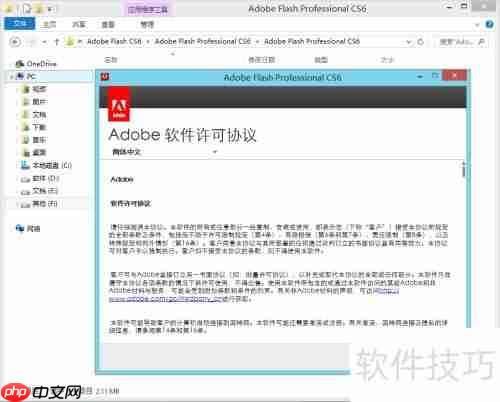Screen dimensions: 500x402
Task: Click the 网络 network icon in sidebar
Action: pyautogui.click(x=20, y=228)
